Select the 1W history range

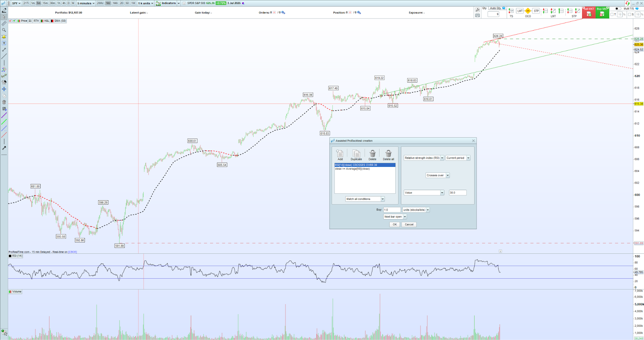click(133, 3)
